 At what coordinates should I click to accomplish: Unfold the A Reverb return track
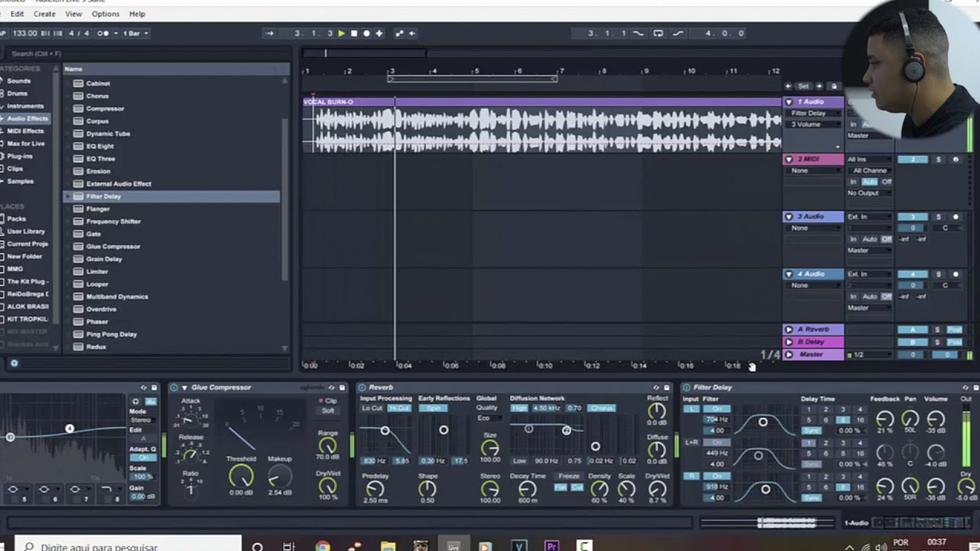(x=789, y=330)
